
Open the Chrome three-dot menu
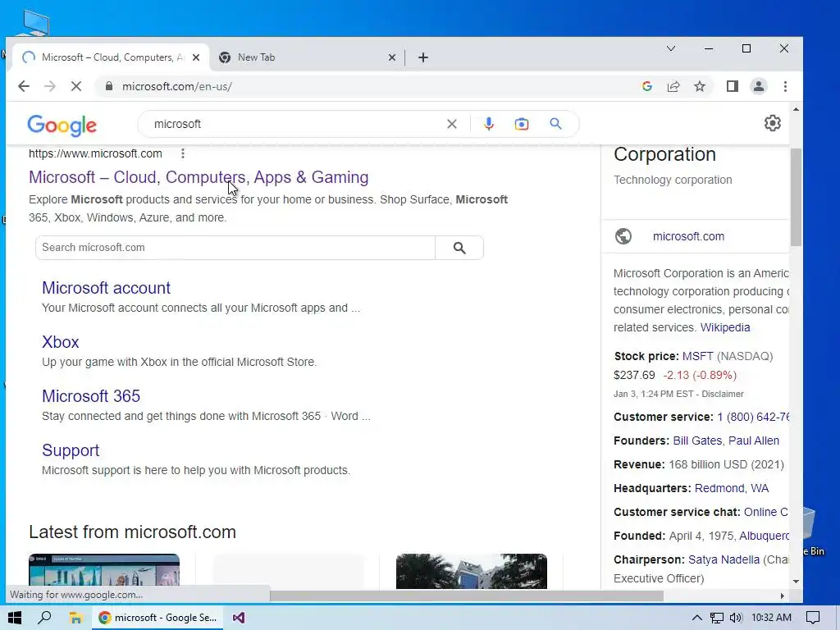(x=785, y=86)
